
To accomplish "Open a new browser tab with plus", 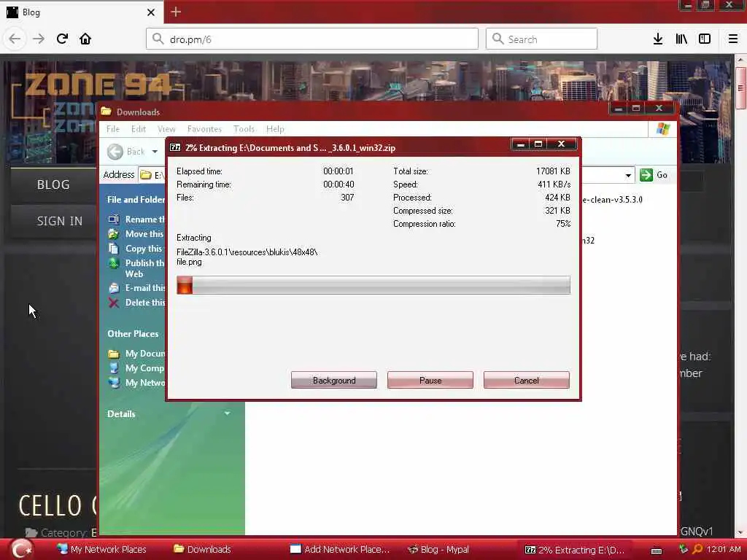I will tap(176, 12).
